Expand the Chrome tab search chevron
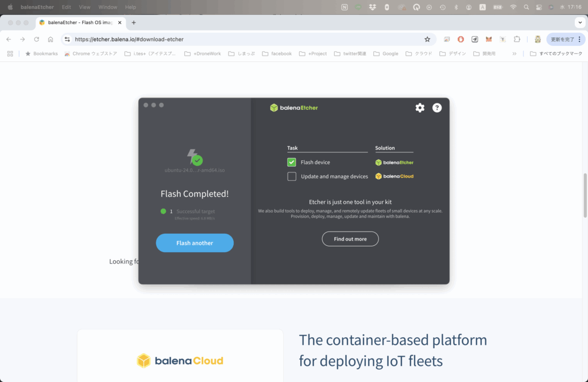This screenshot has width=588, height=382. (580, 22)
